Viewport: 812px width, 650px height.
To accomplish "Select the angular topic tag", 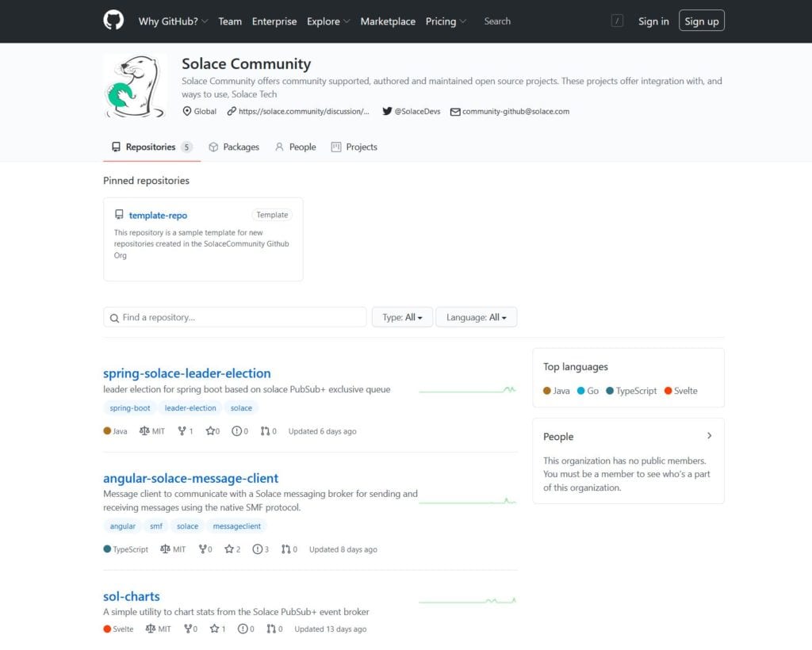I will point(122,526).
